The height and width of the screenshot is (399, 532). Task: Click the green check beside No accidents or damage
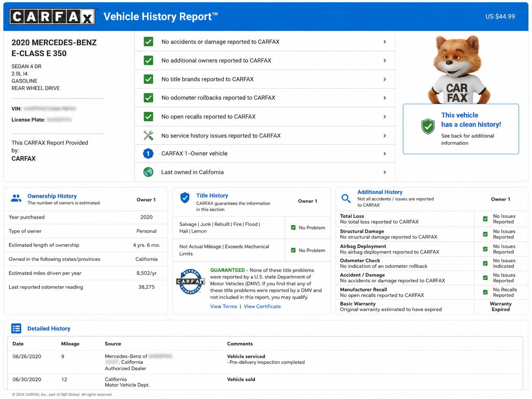(x=148, y=42)
